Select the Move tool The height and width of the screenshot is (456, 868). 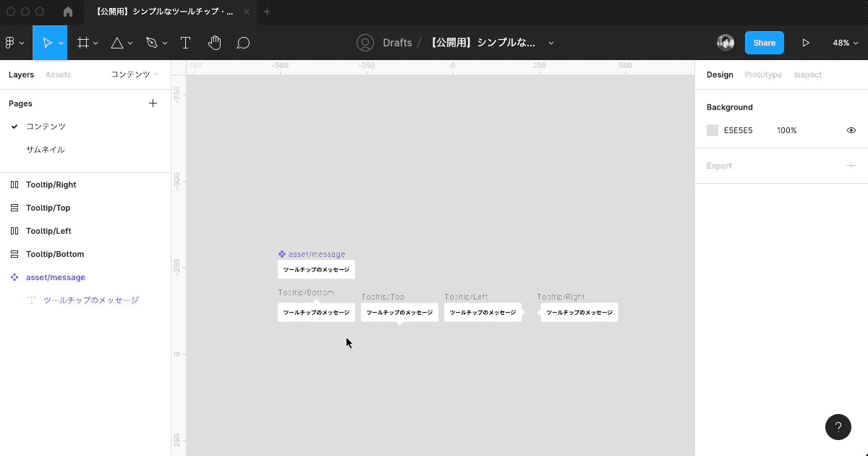tap(48, 43)
